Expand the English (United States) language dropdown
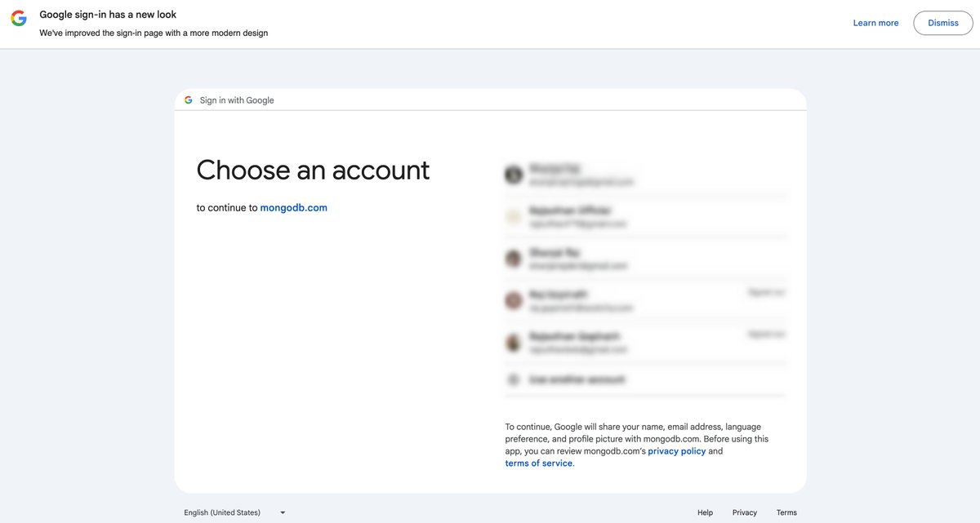Viewport: 980px width, 523px height. 235,512
